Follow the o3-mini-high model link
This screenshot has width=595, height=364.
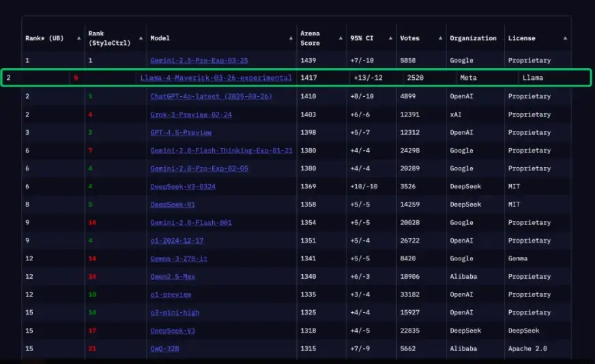click(175, 313)
